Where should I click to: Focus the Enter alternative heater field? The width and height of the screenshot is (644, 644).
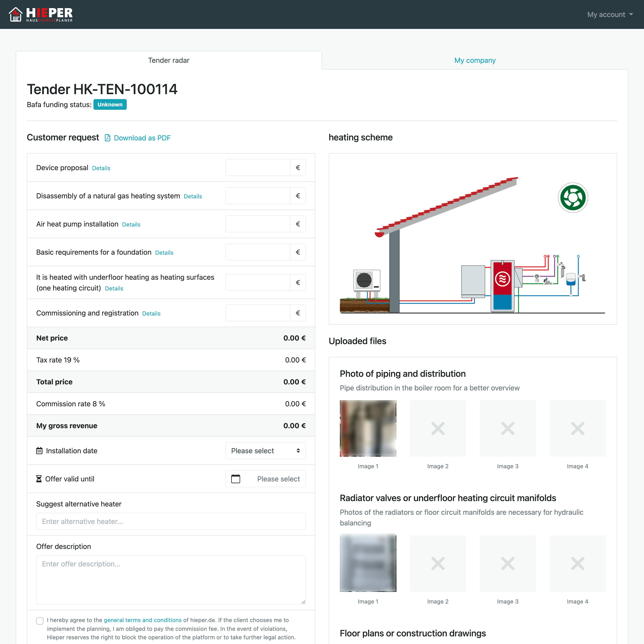pyautogui.click(x=171, y=521)
